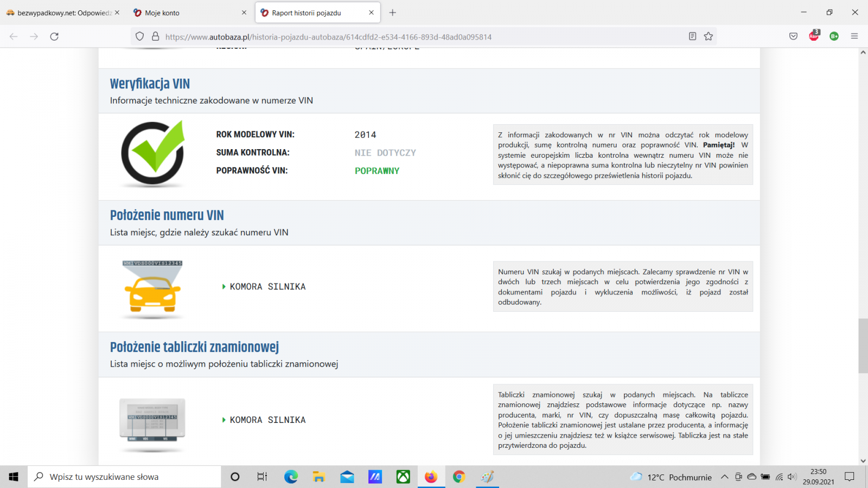Screen dimensions: 868x488
Task: Open Firefox hamburger application menu
Action: tap(854, 36)
